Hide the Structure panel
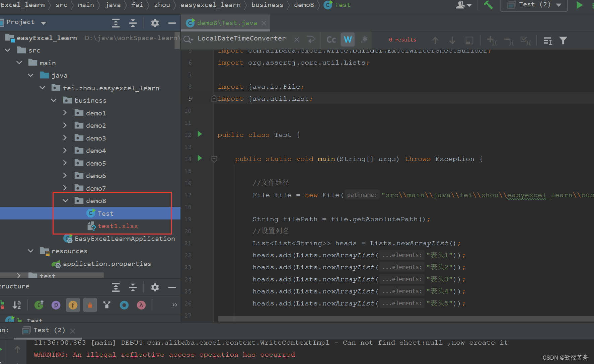The width and height of the screenshot is (594, 364). pyautogui.click(x=172, y=287)
